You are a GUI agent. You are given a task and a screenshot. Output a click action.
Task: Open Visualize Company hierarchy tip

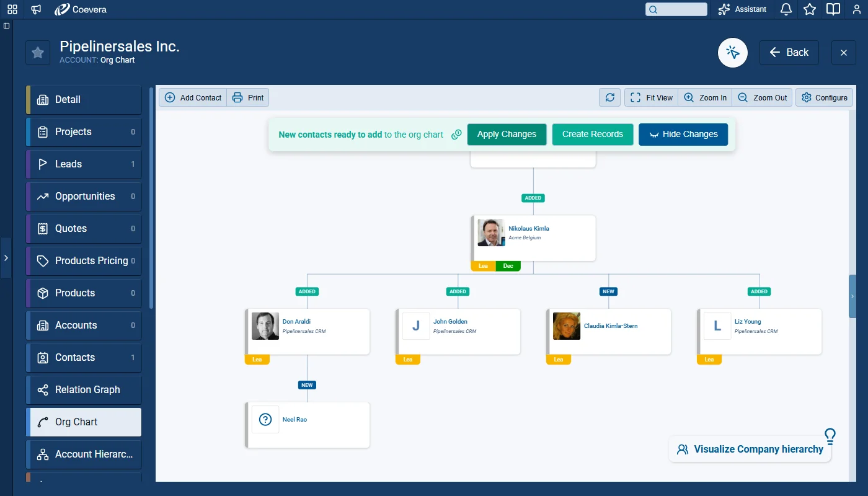click(750, 449)
